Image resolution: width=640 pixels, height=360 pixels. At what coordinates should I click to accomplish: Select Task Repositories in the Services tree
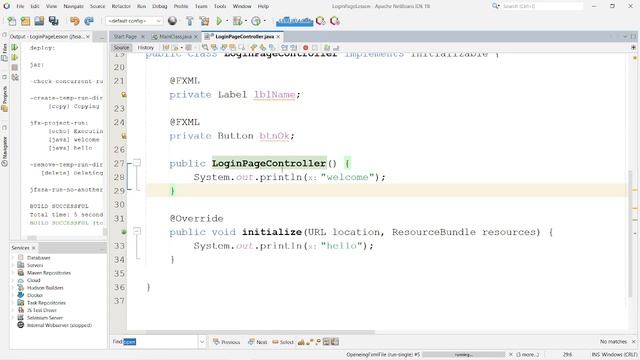click(46, 303)
